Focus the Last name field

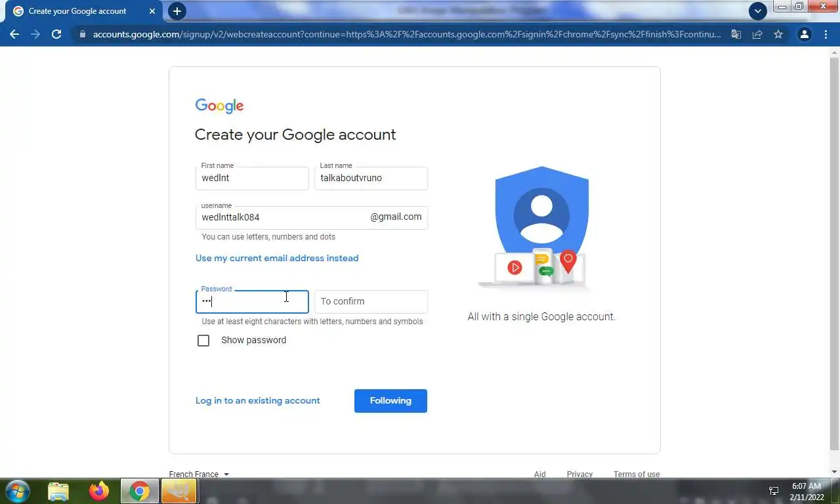coord(371,178)
